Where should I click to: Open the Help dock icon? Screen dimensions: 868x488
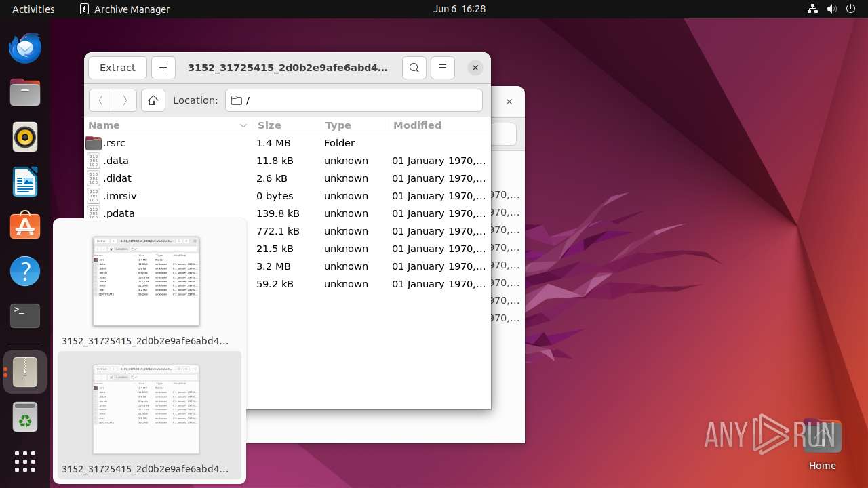pos(25,271)
